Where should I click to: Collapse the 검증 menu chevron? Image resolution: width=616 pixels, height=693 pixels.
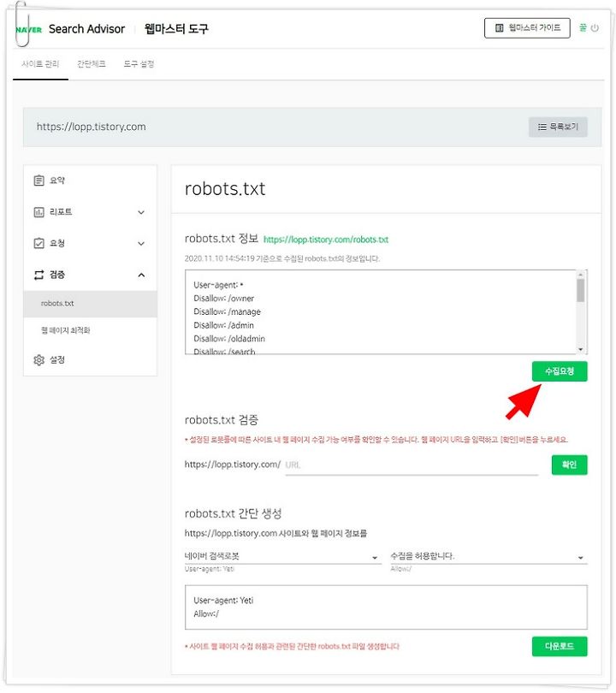[x=141, y=275]
